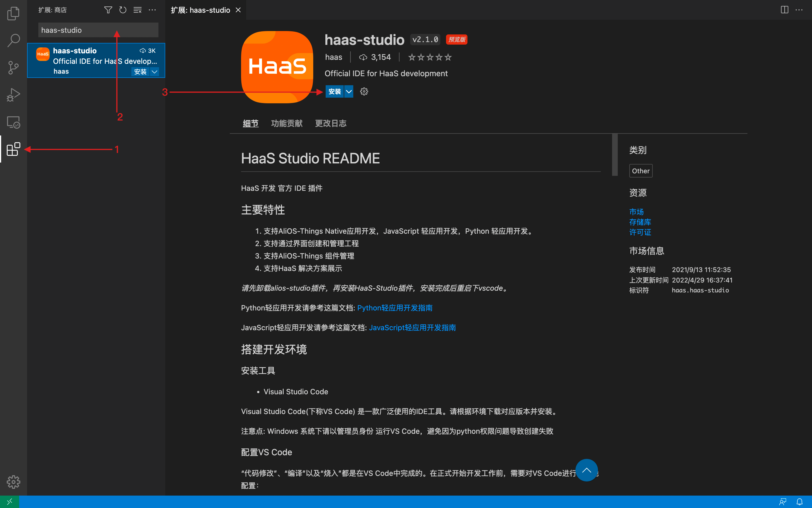Image resolution: width=812 pixels, height=508 pixels.
Task: Select the HaaS icon in search result
Action: pos(43,54)
